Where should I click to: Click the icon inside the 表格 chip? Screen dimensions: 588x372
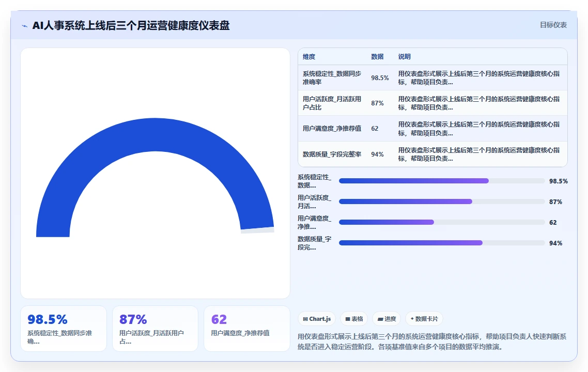[348, 319]
